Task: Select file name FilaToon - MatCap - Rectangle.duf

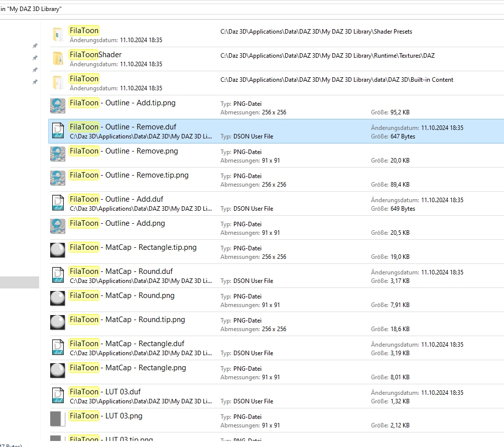Action: (x=127, y=344)
